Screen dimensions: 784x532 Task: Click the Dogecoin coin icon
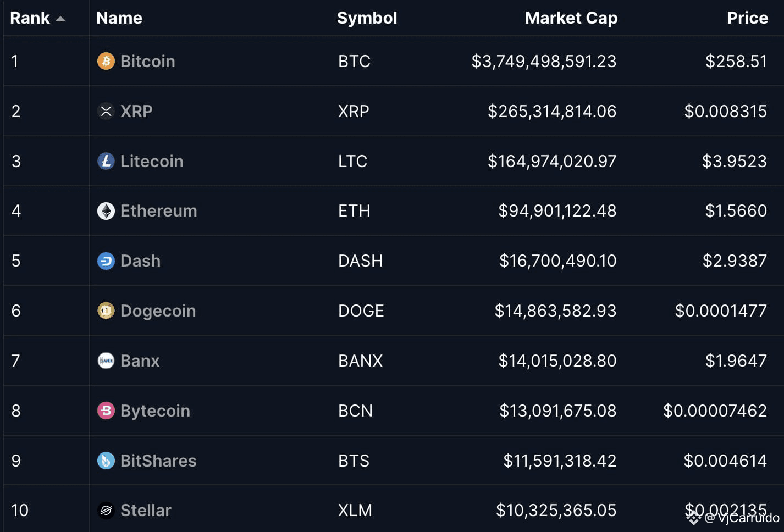point(106,311)
